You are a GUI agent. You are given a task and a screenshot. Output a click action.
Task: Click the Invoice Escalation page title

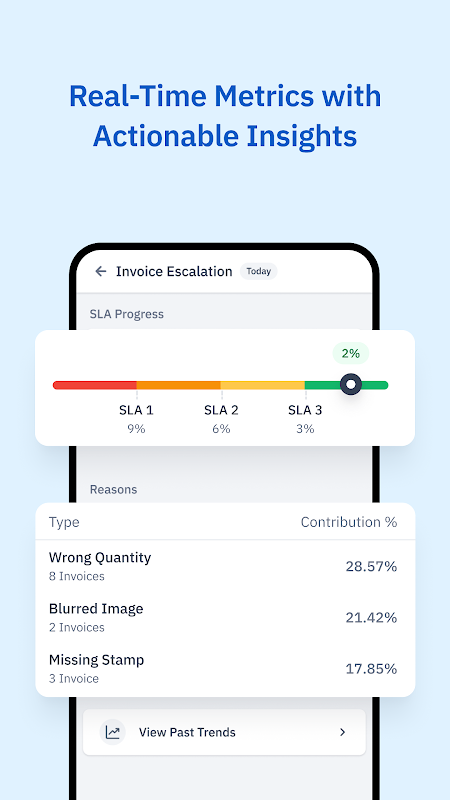(x=174, y=271)
